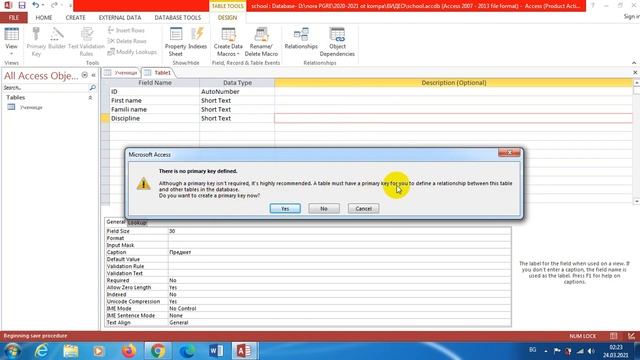Click the Discipline description cell
Image resolution: width=640 pixels, height=360 pixels.
(453, 118)
